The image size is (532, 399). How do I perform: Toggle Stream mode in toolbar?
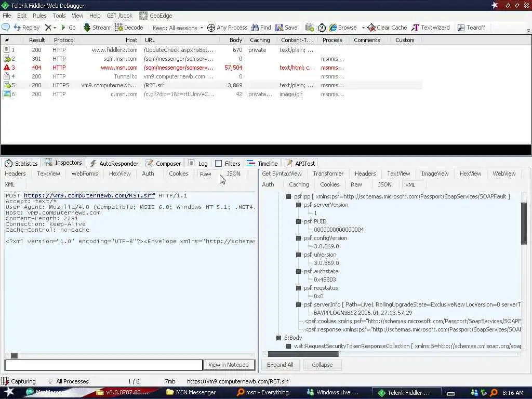pos(97,28)
